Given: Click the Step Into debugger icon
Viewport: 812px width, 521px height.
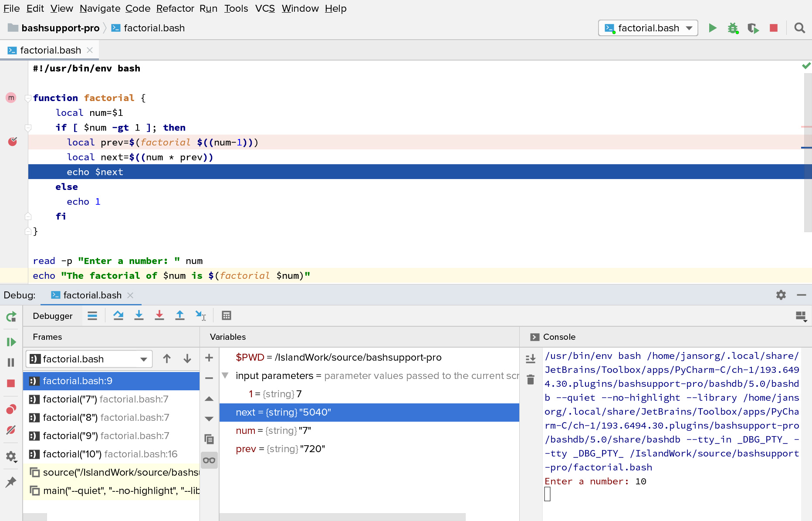Looking at the screenshot, I should 139,315.
